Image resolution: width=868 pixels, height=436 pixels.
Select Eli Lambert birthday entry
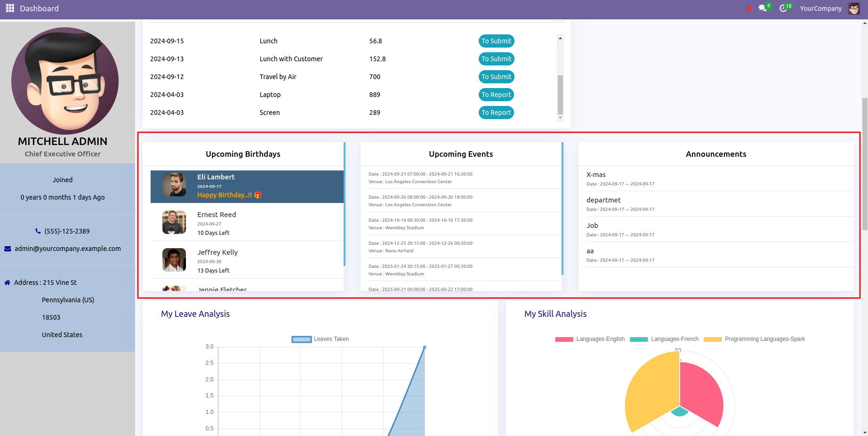(x=247, y=186)
